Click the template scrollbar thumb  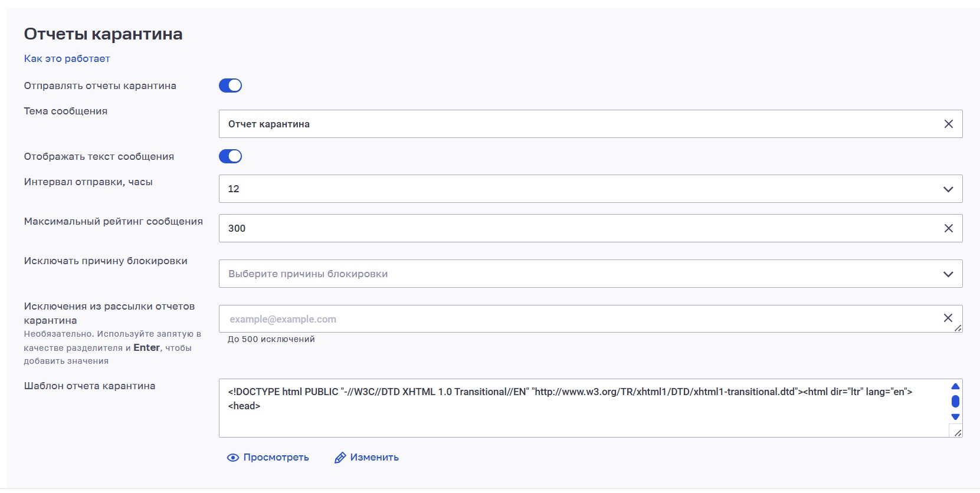coord(955,402)
